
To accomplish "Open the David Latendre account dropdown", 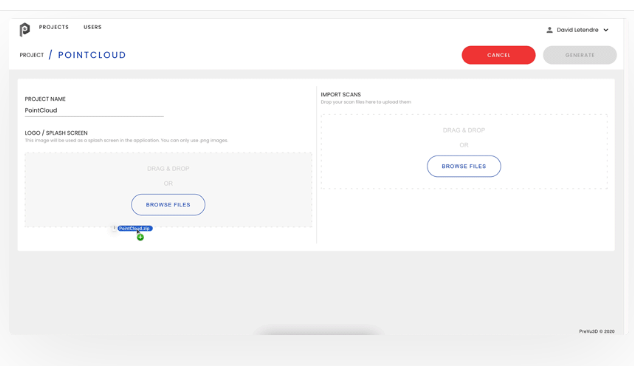I will pyautogui.click(x=577, y=30).
